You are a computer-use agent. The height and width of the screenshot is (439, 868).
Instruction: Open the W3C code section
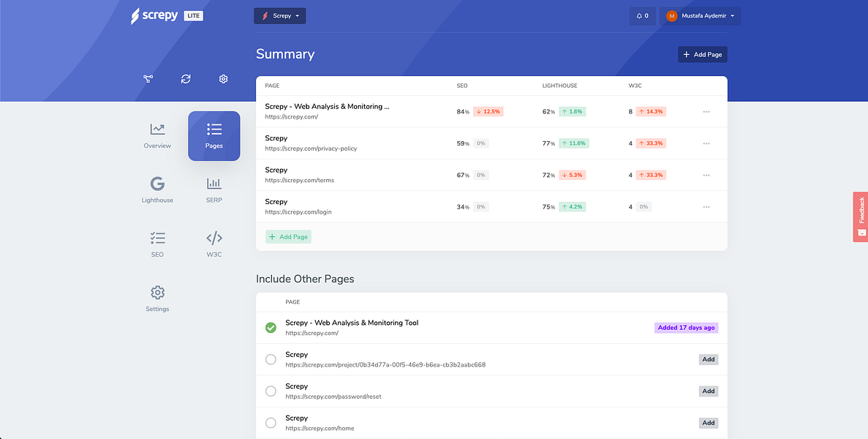click(214, 244)
